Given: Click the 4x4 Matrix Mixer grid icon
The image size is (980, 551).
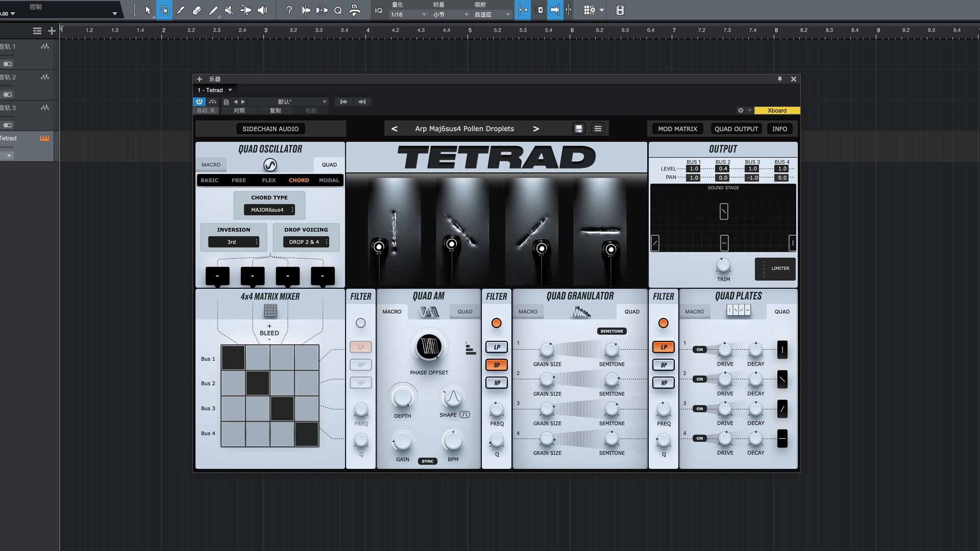Looking at the screenshot, I should 271,310.
